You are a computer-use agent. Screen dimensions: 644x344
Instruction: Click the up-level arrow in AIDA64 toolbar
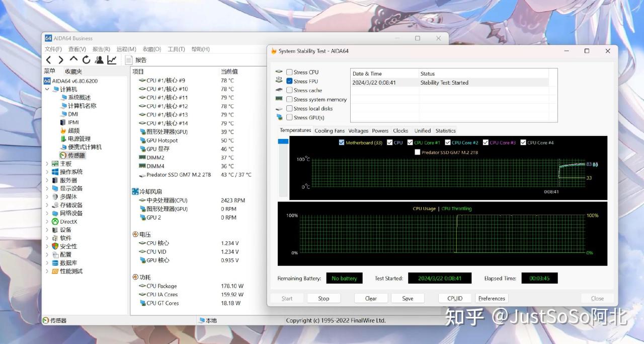[x=73, y=60]
